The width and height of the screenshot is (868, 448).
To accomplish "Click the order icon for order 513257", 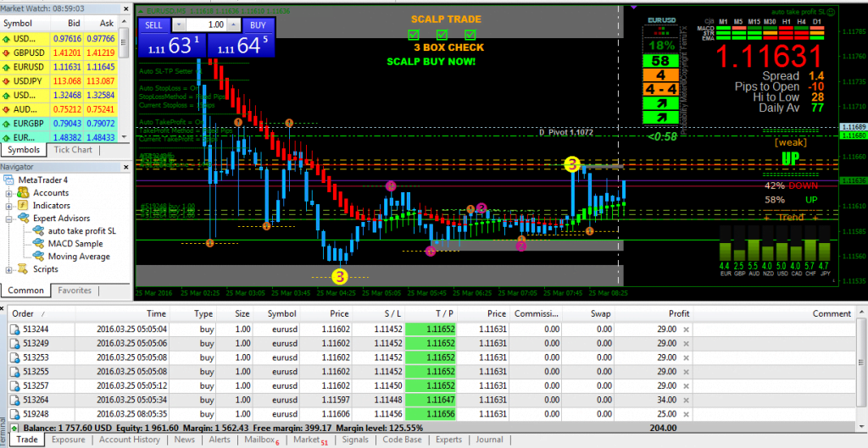I will click(15, 385).
